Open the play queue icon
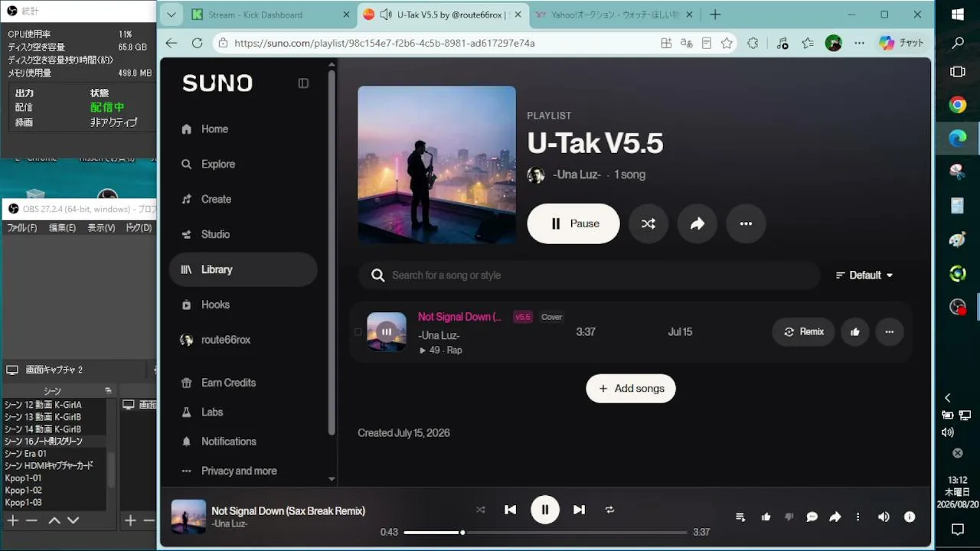Viewport: 980px width, 551px height. click(x=740, y=517)
